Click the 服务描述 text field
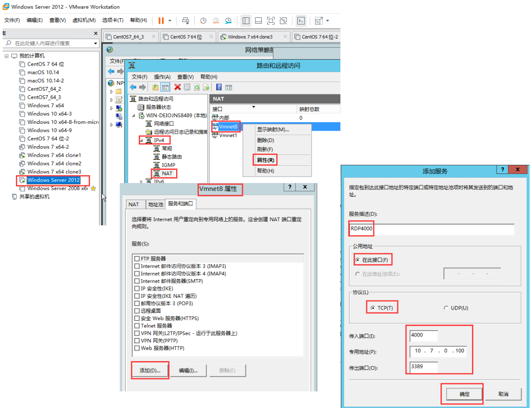Image resolution: width=532 pixels, height=408 pixels. pos(431,229)
